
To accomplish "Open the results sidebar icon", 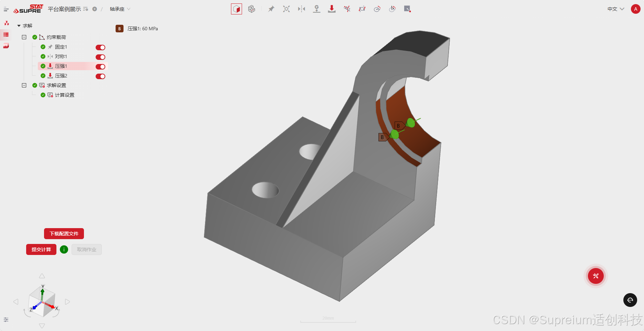I will [6, 46].
